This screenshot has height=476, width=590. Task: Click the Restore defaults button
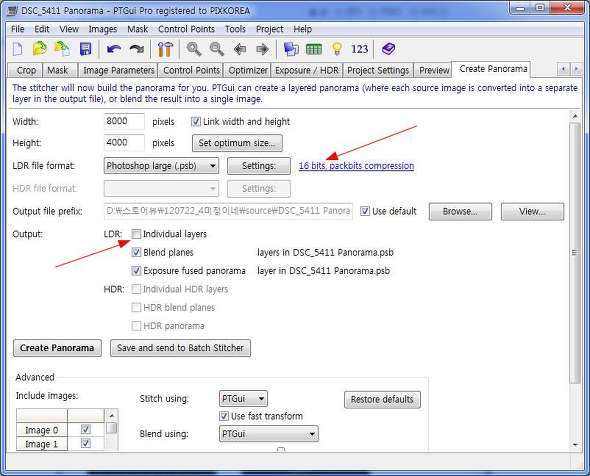(x=382, y=399)
